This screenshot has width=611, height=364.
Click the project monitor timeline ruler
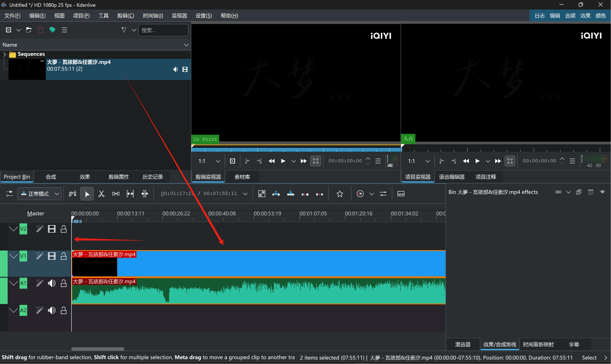(x=506, y=148)
